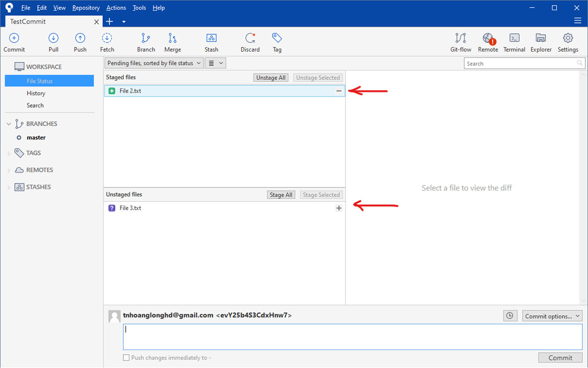
Task: Open the Tools menu
Action: [x=139, y=8]
